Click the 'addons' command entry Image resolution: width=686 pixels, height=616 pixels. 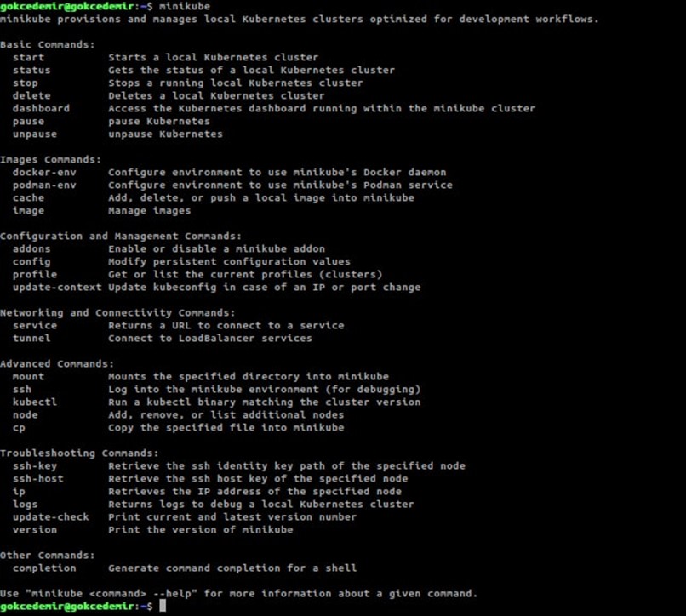(x=31, y=249)
